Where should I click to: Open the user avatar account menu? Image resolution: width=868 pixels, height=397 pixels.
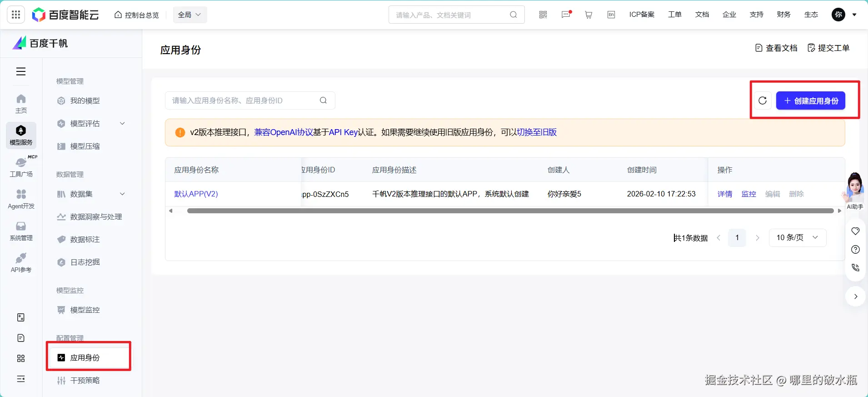(x=838, y=15)
